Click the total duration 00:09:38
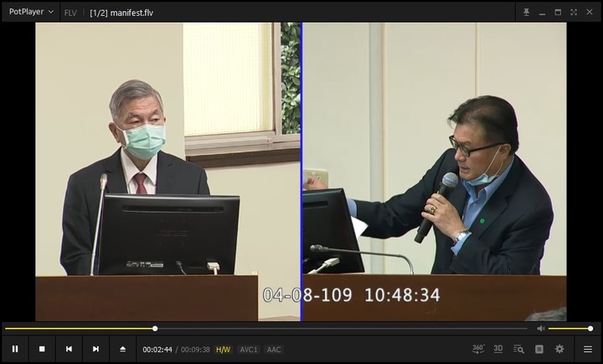603x364 pixels. [195, 350]
